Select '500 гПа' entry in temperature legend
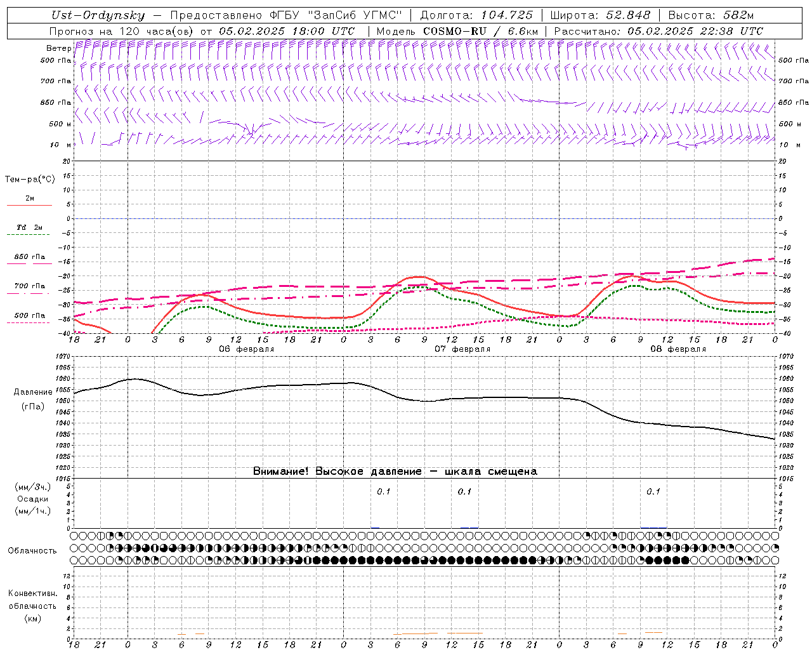 30,315
